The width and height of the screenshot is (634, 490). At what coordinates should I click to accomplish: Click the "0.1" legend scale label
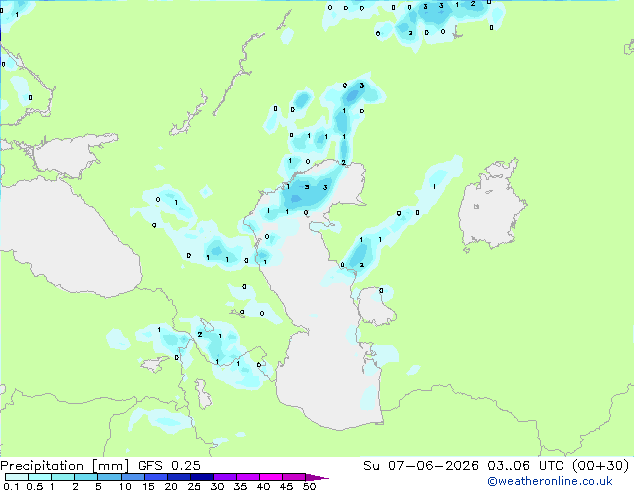11,486
